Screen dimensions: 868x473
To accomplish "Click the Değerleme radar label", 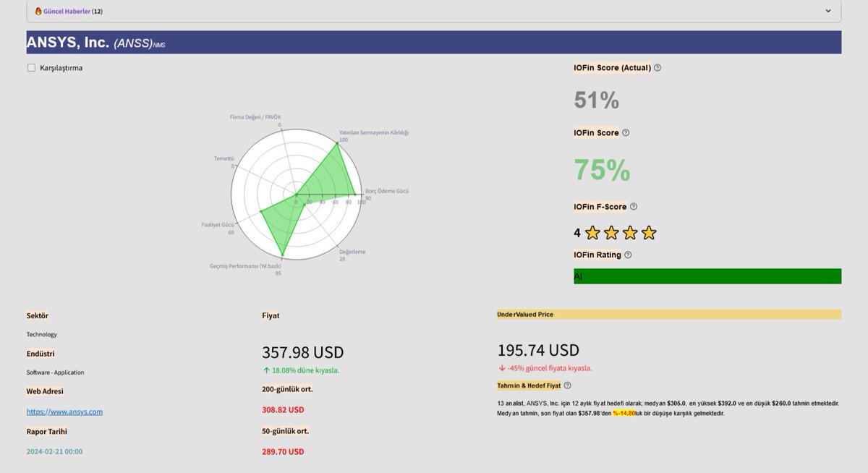I will tap(352, 251).
